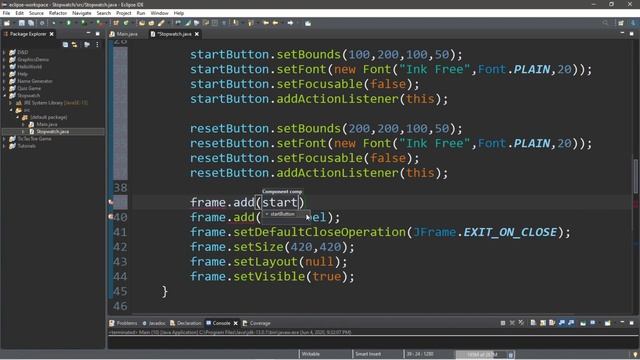Click the Open Task toolbar icon
The width and height of the screenshot is (640, 360).
[151, 23]
